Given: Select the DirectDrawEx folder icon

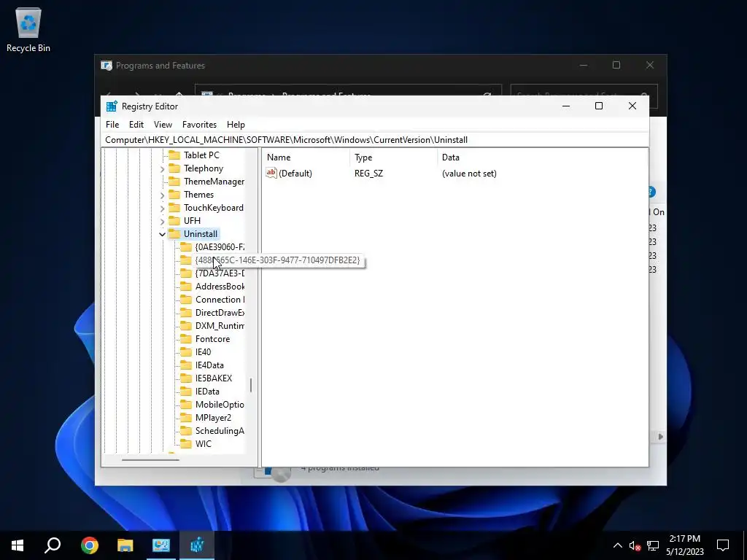Looking at the screenshot, I should [186, 312].
